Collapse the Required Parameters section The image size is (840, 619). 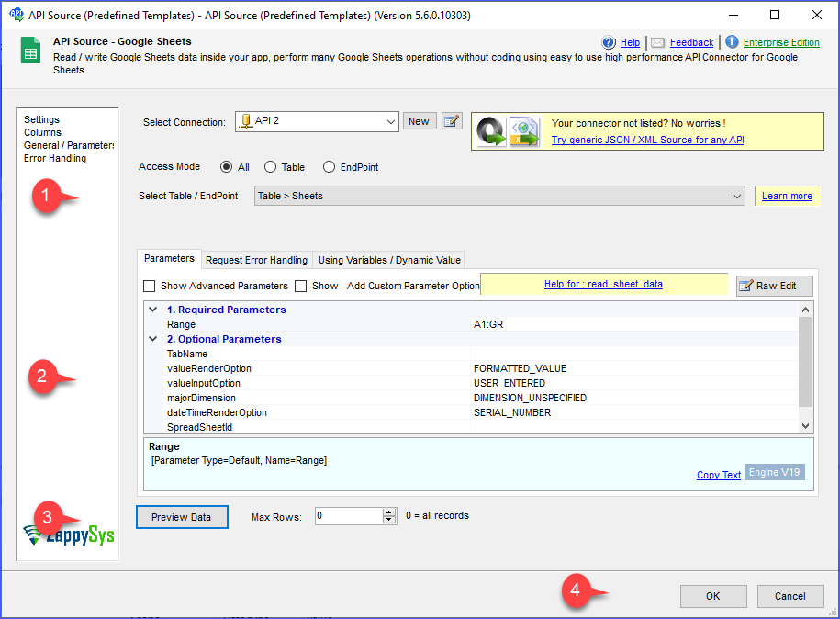(152, 309)
